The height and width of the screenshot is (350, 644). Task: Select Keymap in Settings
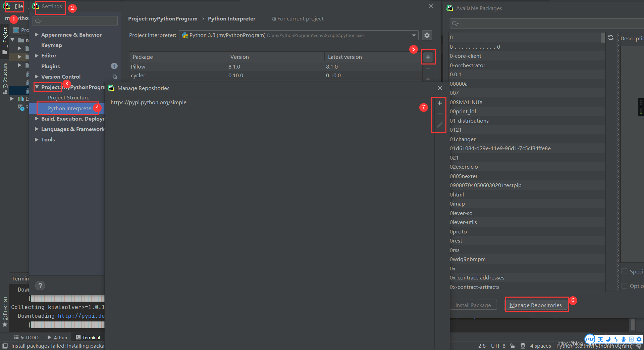coord(51,45)
